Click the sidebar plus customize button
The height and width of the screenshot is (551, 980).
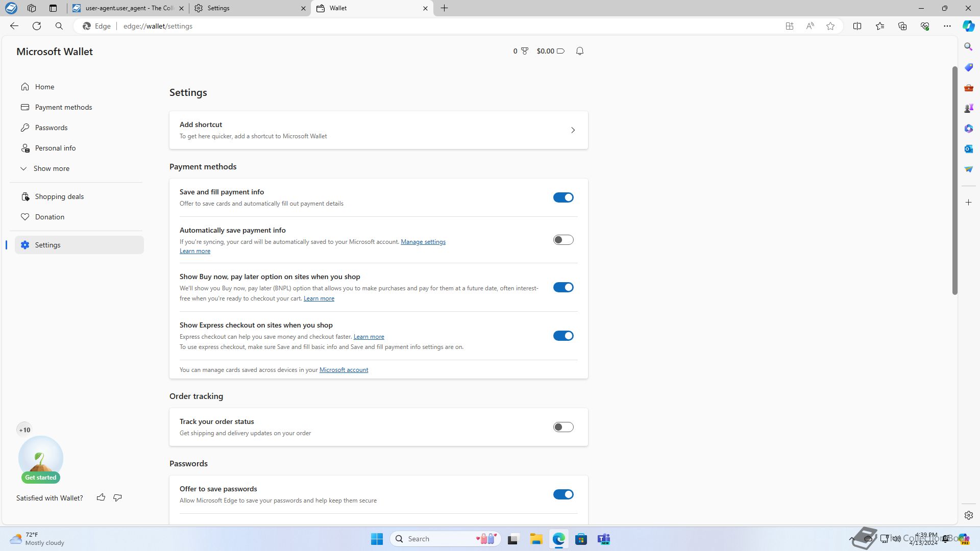tap(968, 203)
